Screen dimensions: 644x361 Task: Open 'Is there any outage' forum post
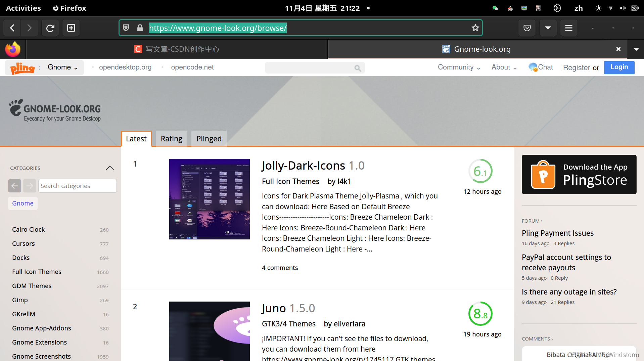(569, 292)
